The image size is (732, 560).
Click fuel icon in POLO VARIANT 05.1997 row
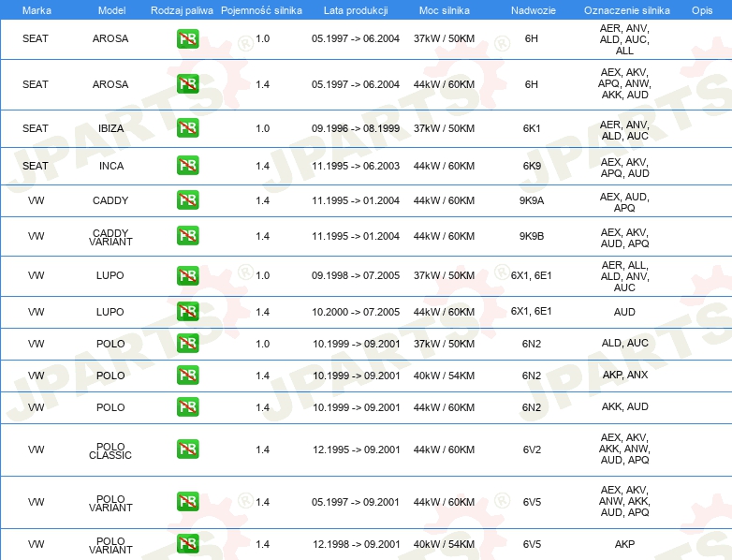pyautogui.click(x=187, y=502)
